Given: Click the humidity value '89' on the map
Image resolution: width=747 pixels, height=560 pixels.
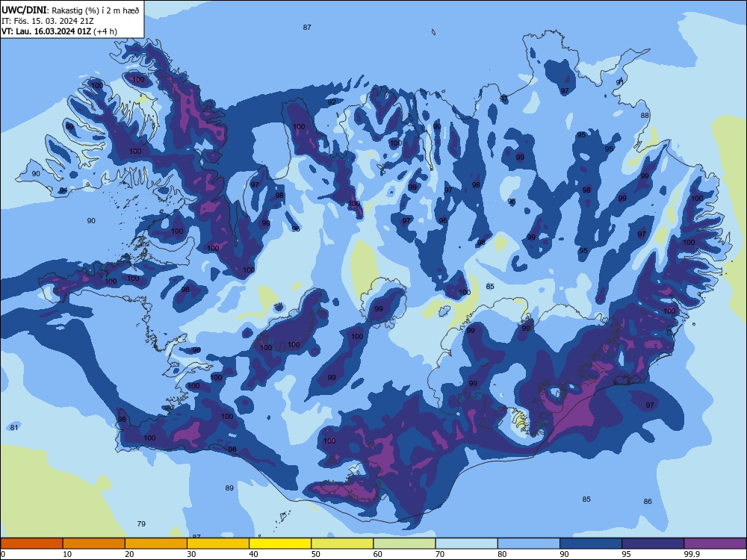Looking at the screenshot, I should coord(229,488).
